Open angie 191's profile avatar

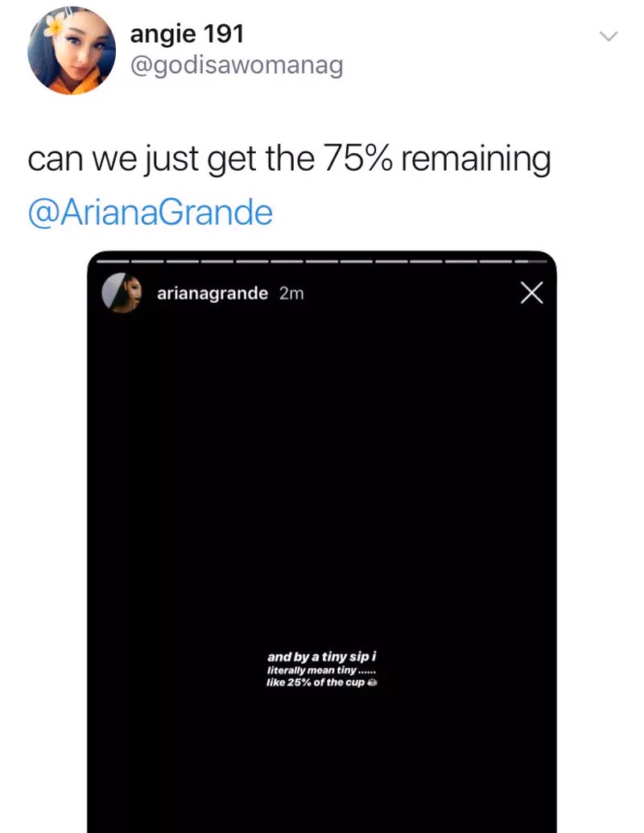pyautogui.click(x=72, y=51)
